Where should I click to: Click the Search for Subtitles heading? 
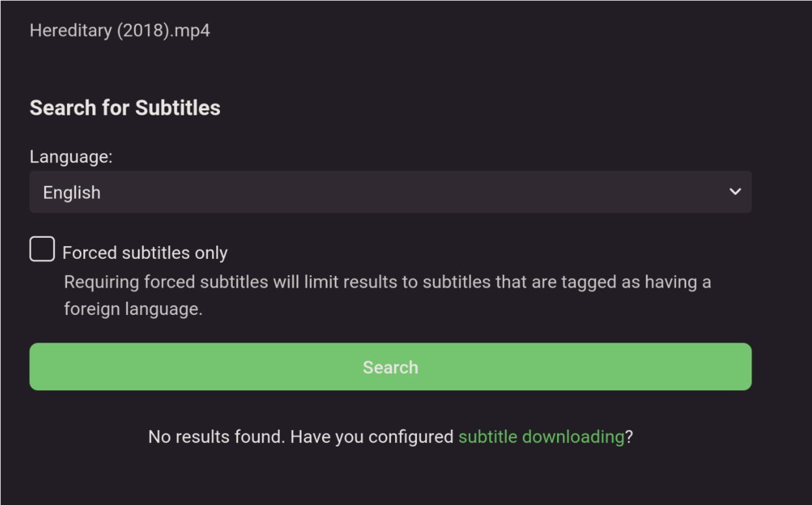click(125, 107)
